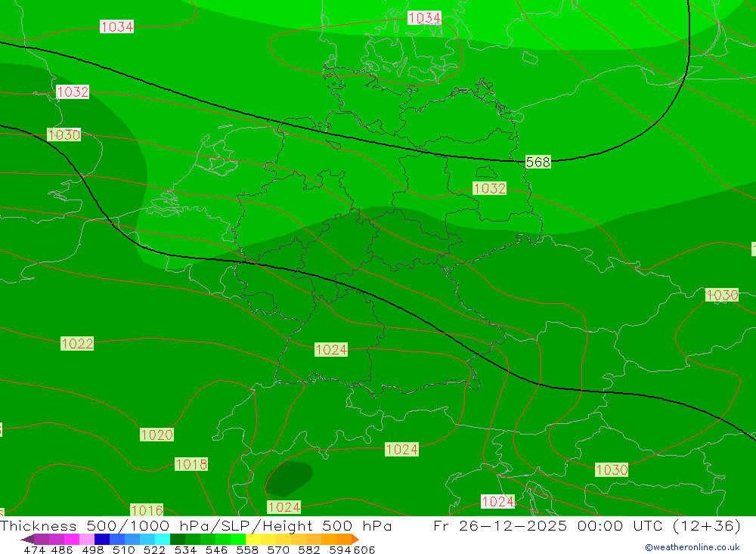Click the legend value 606
The height and width of the screenshot is (554, 756).
[x=364, y=549]
